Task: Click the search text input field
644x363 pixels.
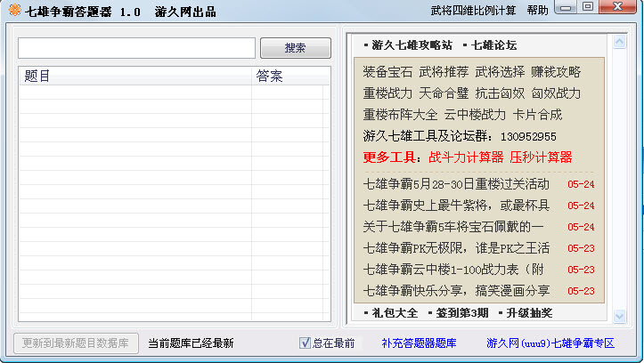Action: (x=137, y=48)
